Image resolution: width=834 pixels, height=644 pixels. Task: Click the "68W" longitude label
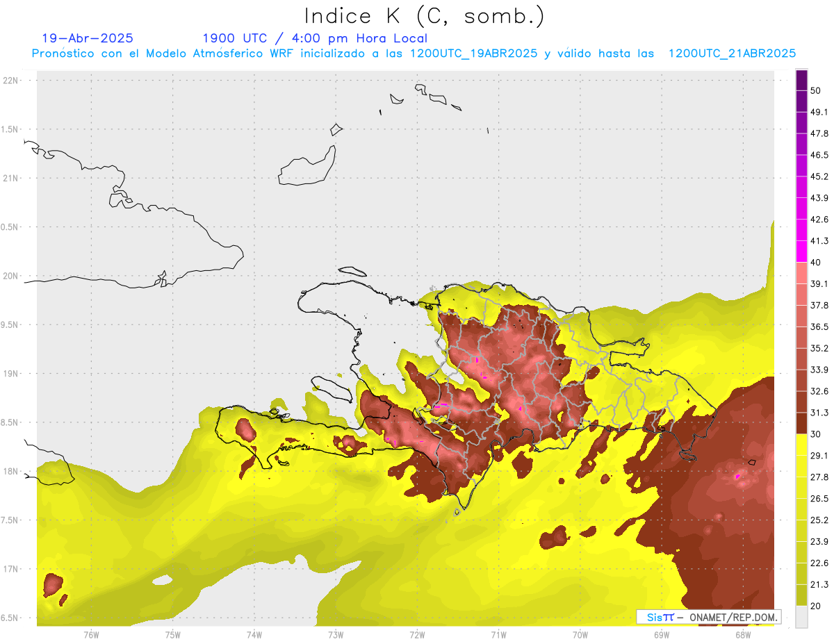[x=743, y=635]
